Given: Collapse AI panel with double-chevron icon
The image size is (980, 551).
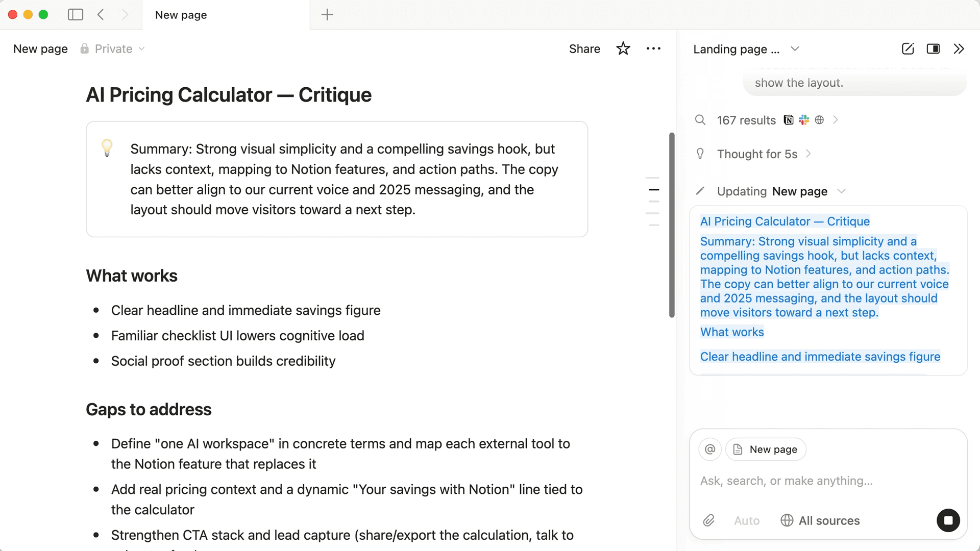Looking at the screenshot, I should coord(959,49).
